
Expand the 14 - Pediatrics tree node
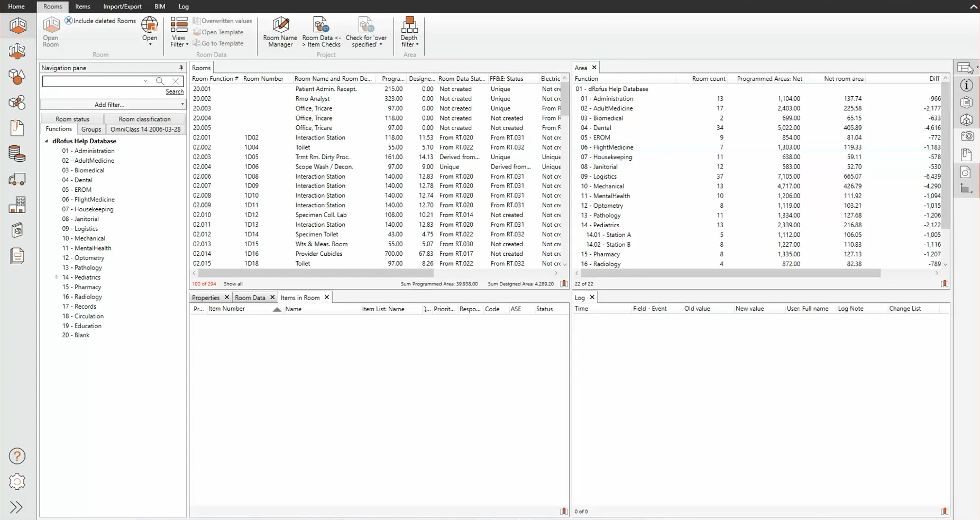click(57, 277)
